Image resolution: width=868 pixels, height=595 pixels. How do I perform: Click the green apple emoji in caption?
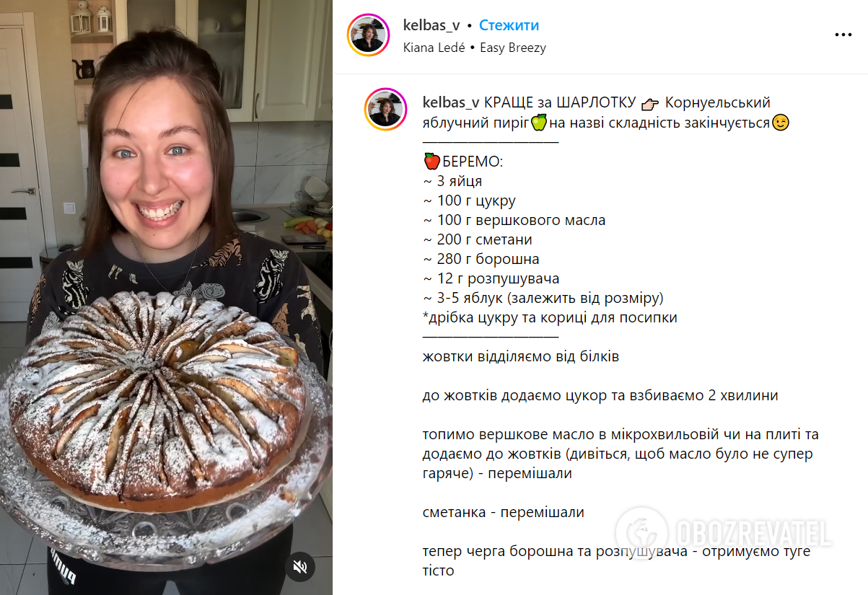[539, 123]
